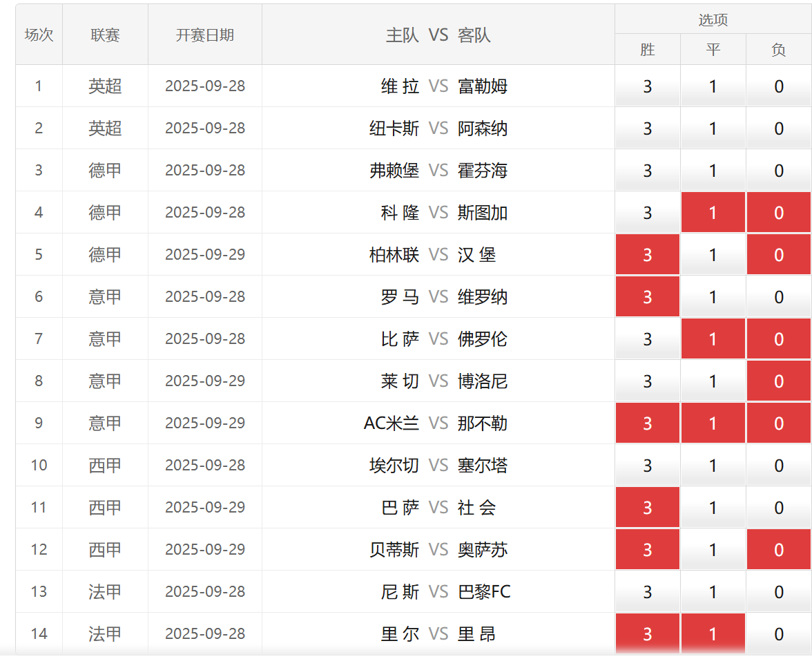Click away team name 巴黎FC
The height and width of the screenshot is (659, 812).
coord(484,592)
